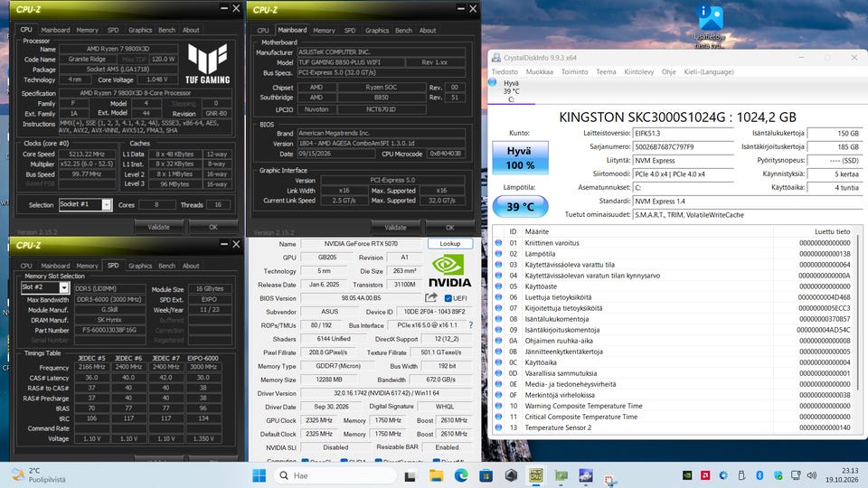Select the Lämpötila SMART attribute row

(x=675, y=254)
